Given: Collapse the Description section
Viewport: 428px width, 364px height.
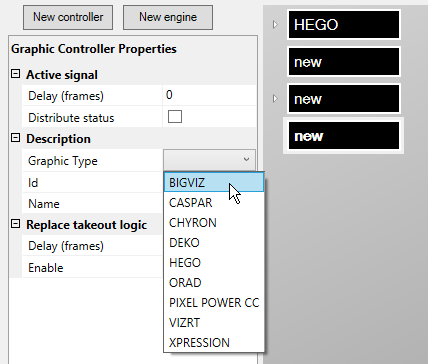Looking at the screenshot, I should (x=15, y=138).
